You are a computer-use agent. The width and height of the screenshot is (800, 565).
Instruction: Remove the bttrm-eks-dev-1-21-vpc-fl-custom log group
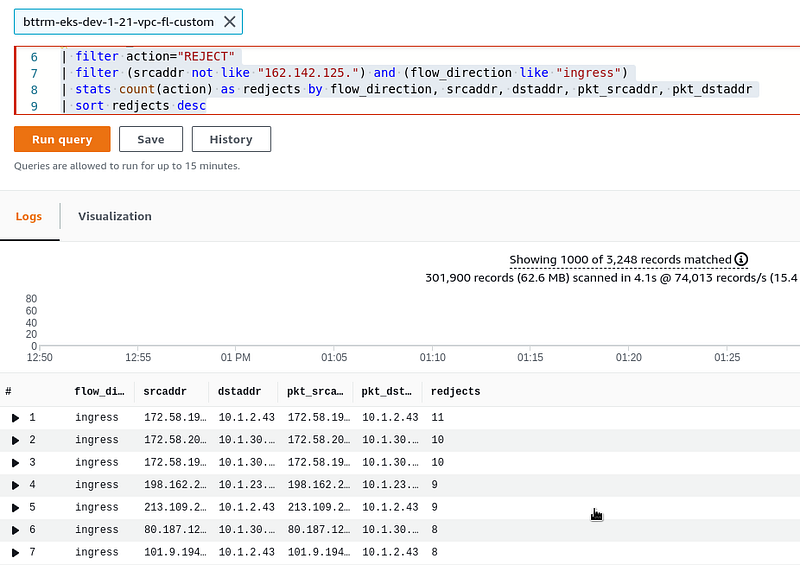[230, 22]
